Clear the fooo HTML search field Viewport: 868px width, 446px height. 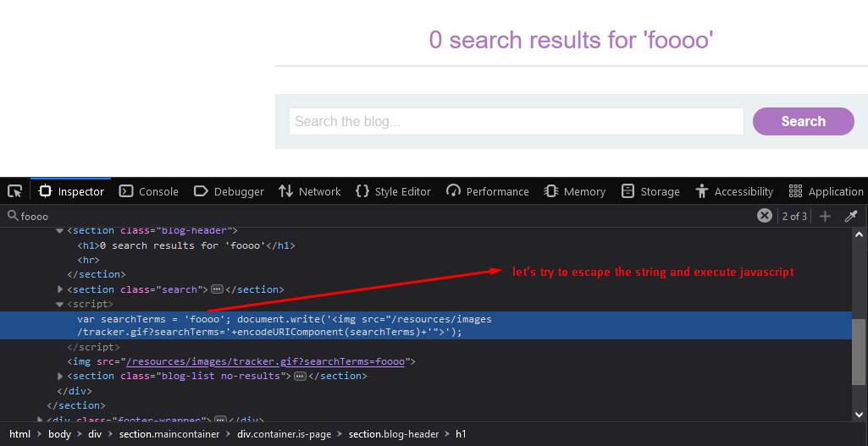(x=764, y=216)
